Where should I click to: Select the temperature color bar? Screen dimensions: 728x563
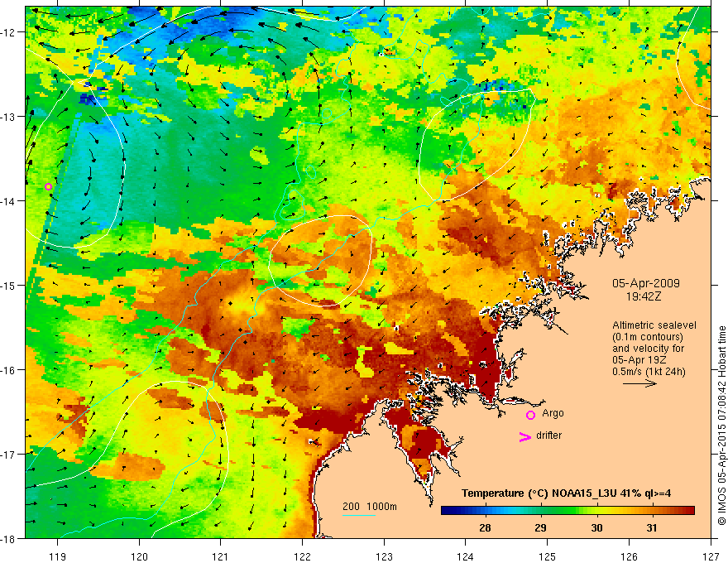(568, 511)
